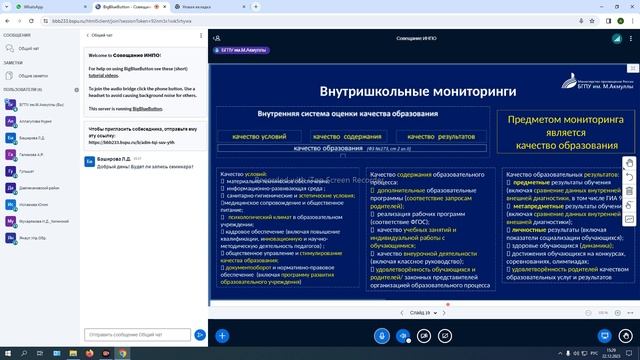
Task: Undo last whiteboard annotation
Action: point(629,177)
